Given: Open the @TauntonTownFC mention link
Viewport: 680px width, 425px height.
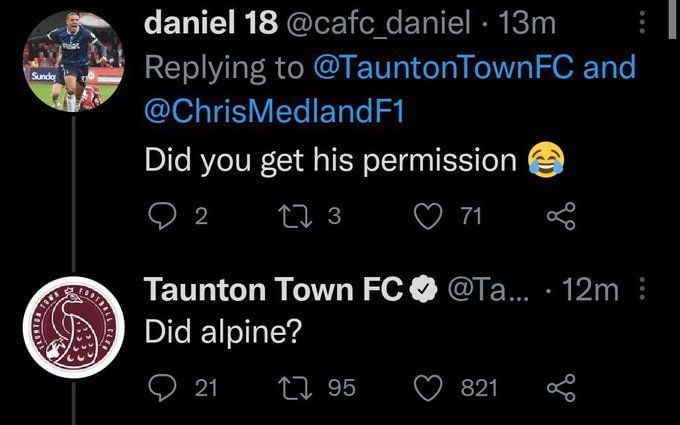Looking at the screenshot, I should [468, 68].
